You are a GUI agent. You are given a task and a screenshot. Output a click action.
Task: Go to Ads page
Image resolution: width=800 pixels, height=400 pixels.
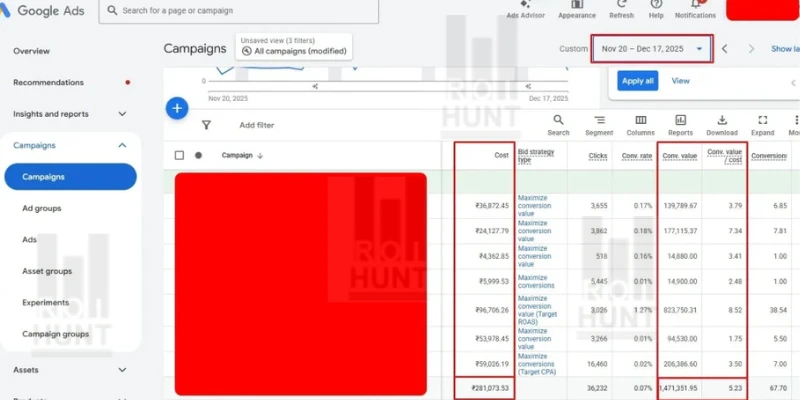(30, 240)
